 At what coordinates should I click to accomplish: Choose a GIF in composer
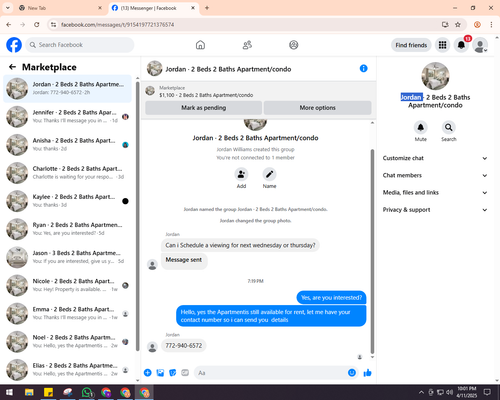pyautogui.click(x=185, y=373)
